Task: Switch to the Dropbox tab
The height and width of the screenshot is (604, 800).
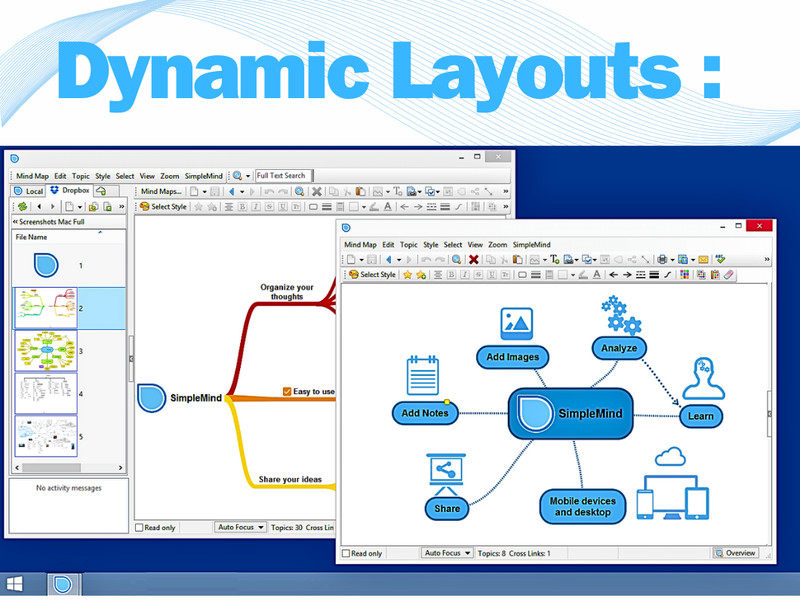Action: (x=70, y=190)
